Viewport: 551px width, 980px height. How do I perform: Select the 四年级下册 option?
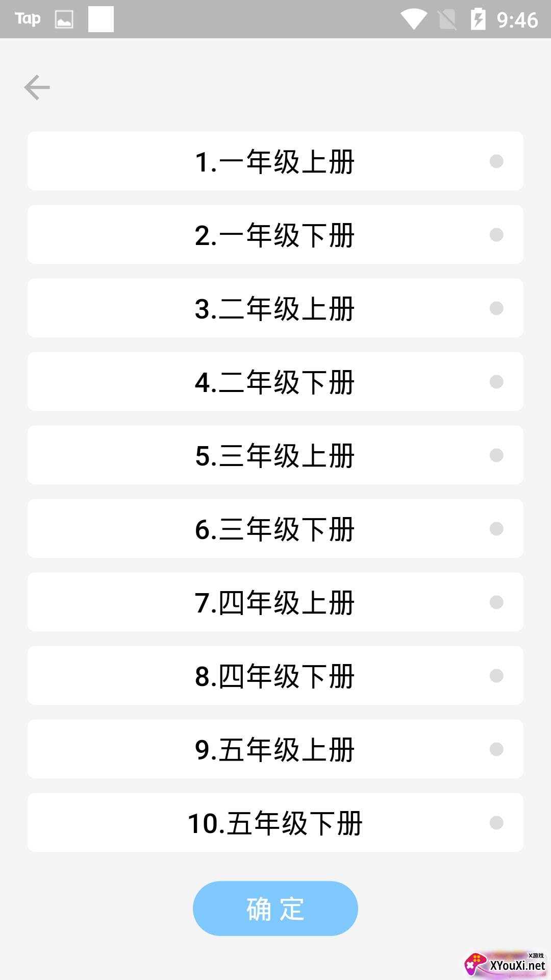click(275, 676)
